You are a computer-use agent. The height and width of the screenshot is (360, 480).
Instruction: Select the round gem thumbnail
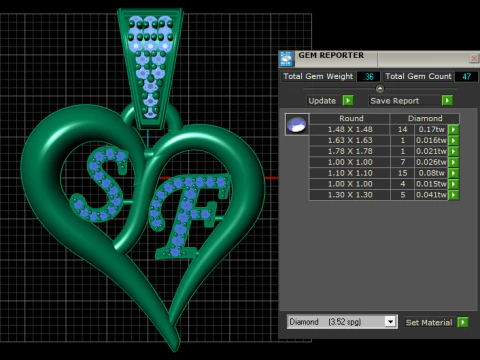(297, 124)
